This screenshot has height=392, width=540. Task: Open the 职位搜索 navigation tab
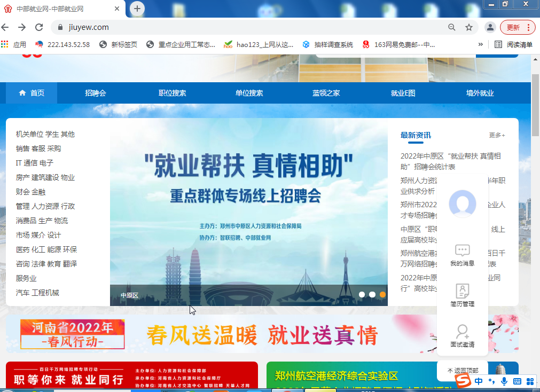pyautogui.click(x=172, y=93)
